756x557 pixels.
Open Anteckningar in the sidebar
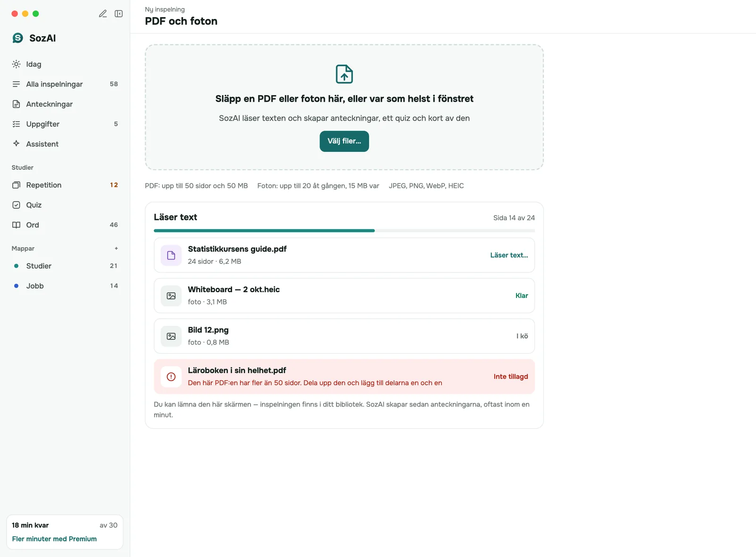point(65,104)
